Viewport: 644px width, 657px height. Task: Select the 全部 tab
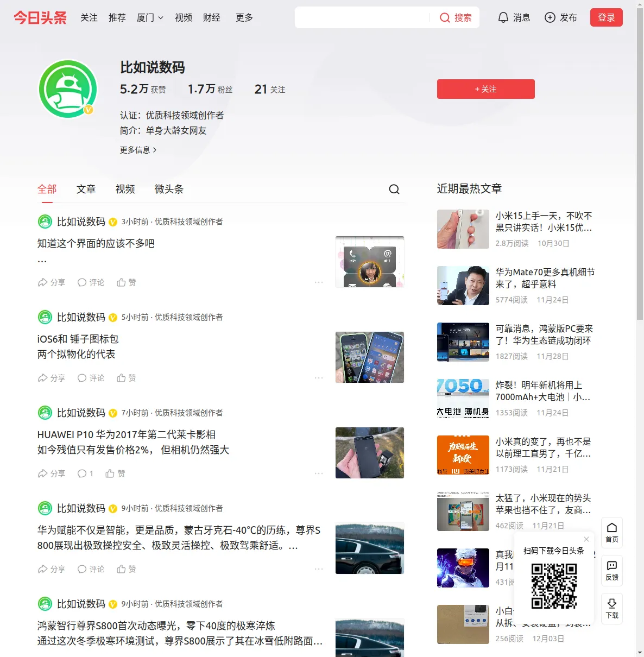coord(47,189)
